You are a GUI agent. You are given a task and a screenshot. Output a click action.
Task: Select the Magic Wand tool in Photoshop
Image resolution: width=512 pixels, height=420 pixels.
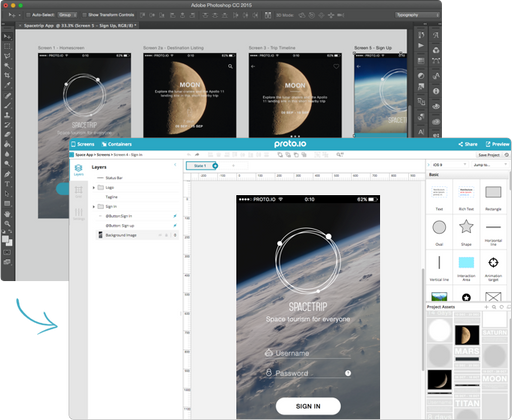point(7,66)
